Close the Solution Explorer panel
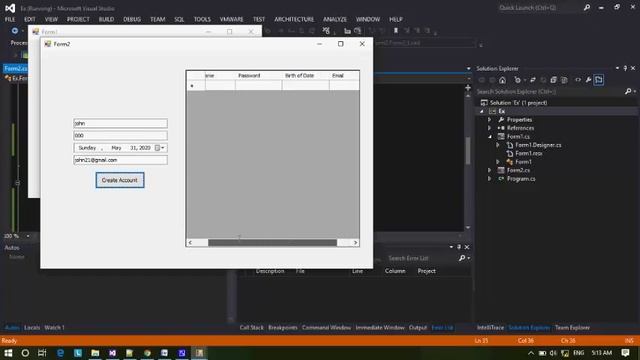Viewport: 640px width, 360px height. pos(633,68)
